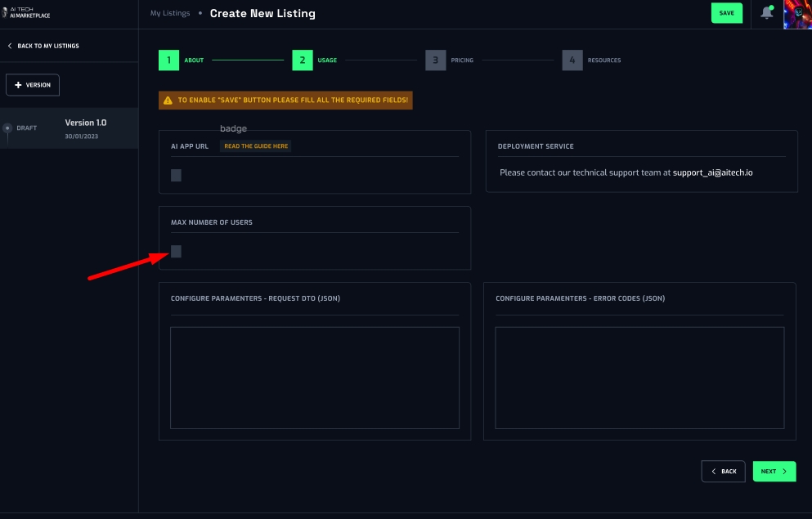
Task: Focus the Request DTO JSON text area
Action: pos(314,378)
